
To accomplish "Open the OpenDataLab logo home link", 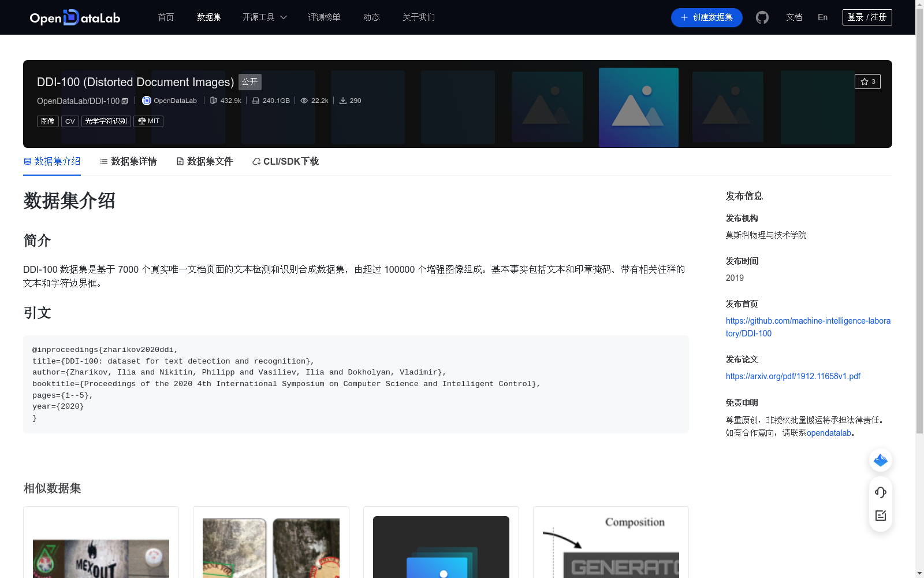I will tap(75, 17).
